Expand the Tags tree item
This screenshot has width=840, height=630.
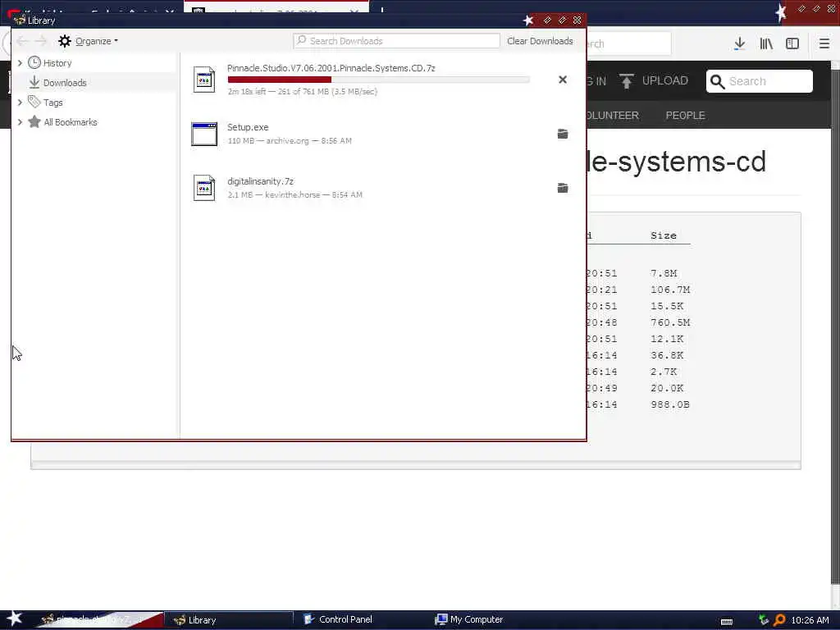pyautogui.click(x=20, y=103)
